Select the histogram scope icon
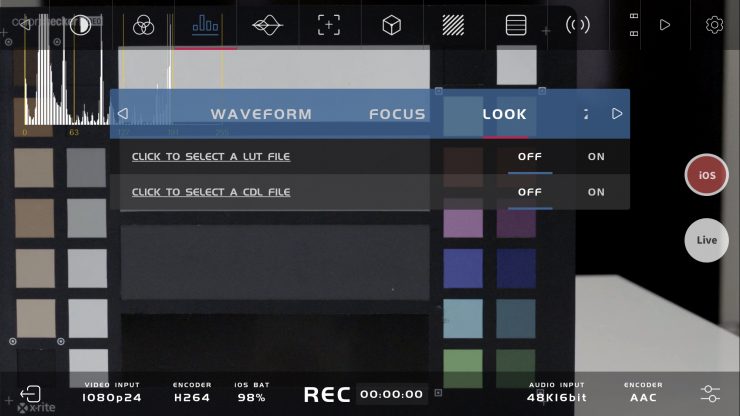The height and width of the screenshot is (416, 740). [x=205, y=25]
